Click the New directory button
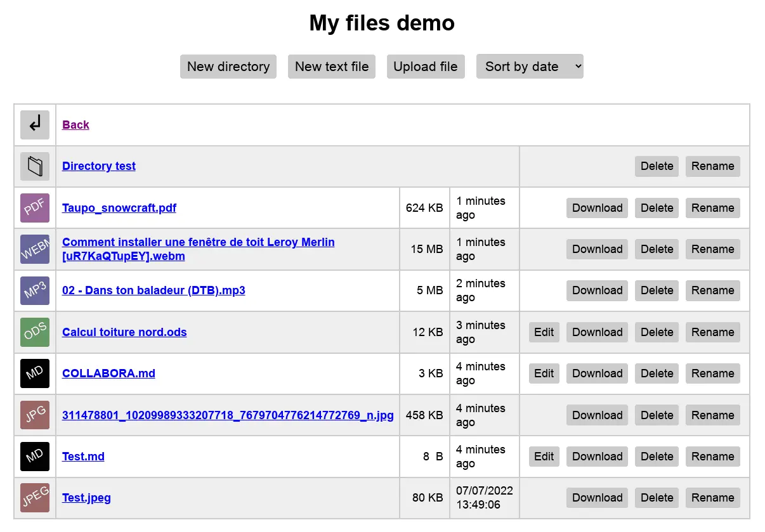The width and height of the screenshot is (765, 532). pyautogui.click(x=228, y=67)
